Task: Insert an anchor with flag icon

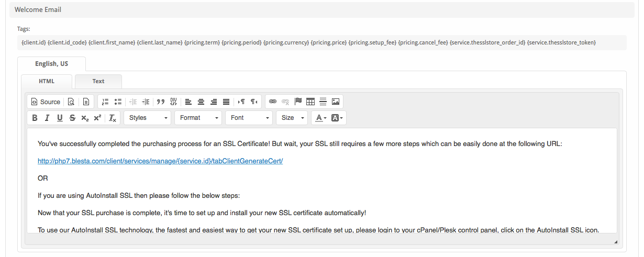Action: coord(298,102)
